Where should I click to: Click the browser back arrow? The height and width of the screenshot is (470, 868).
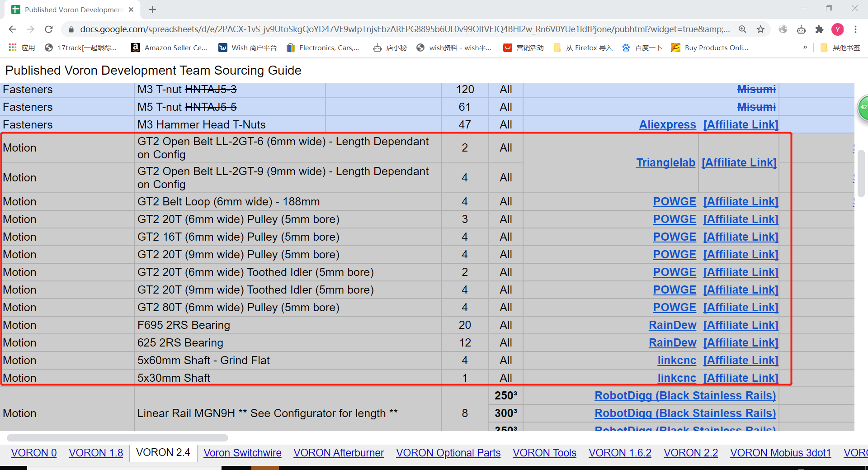click(12, 29)
